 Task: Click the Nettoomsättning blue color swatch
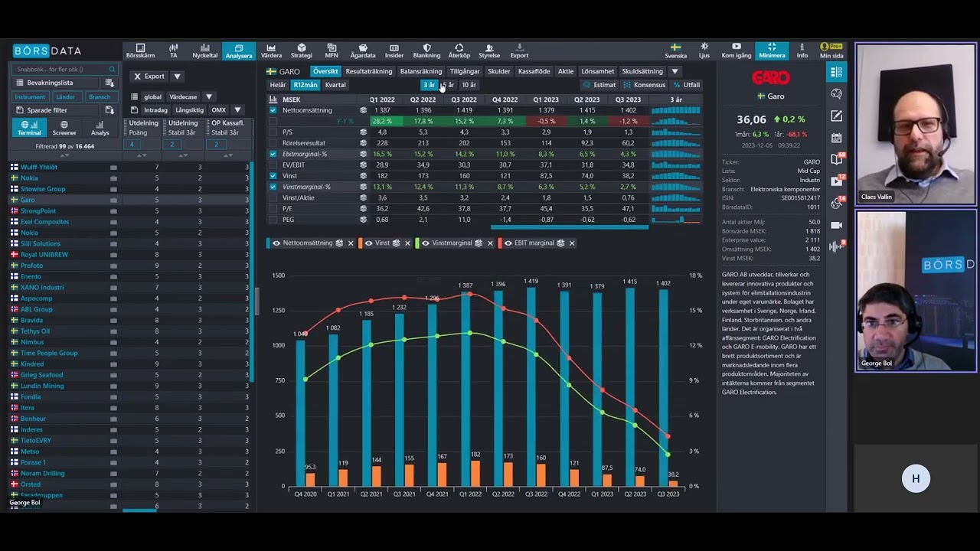[268, 243]
